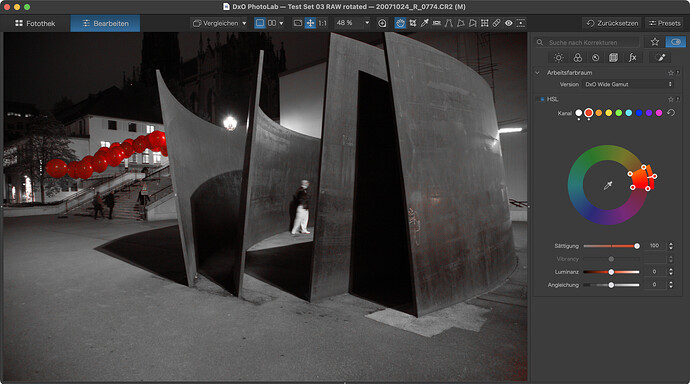Pick the white balance eyedropper tool
This screenshot has height=384, width=690.
pos(424,23)
